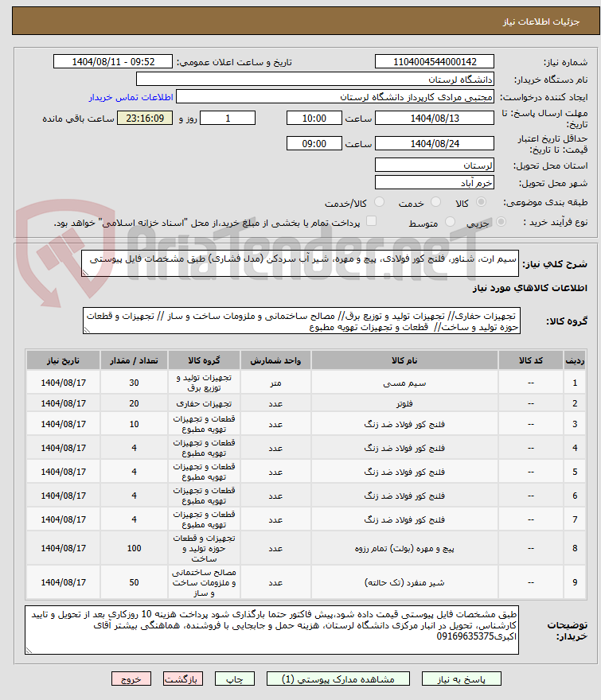This screenshot has height=700, width=601.
Task: Open مشاهده مدارک پیوستی (1) button
Action: click(x=338, y=679)
